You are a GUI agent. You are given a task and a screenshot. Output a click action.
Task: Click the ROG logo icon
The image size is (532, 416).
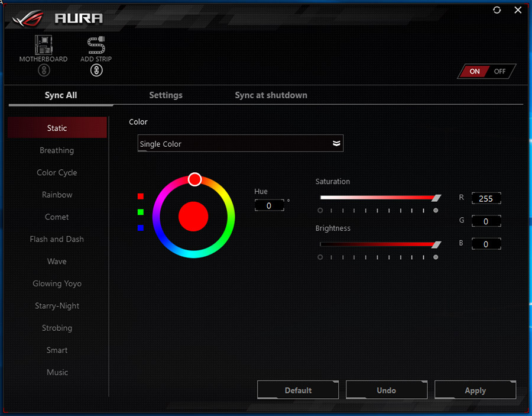[x=28, y=18]
